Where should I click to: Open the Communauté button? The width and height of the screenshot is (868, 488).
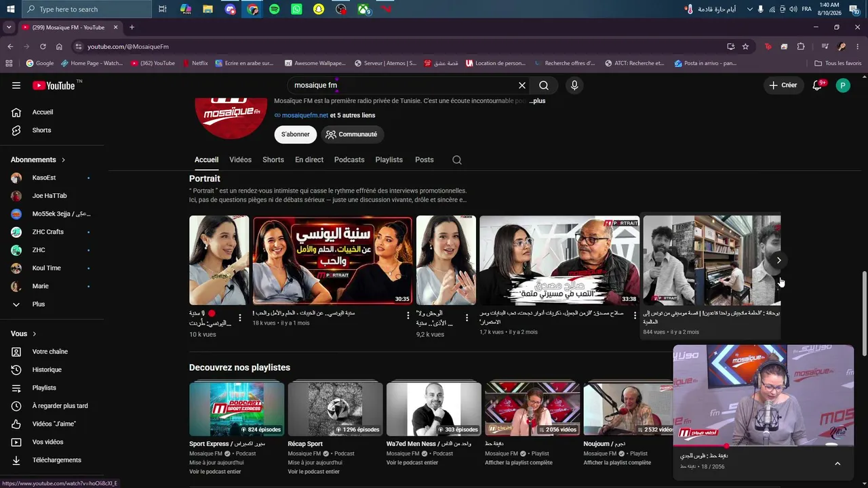pyautogui.click(x=351, y=134)
